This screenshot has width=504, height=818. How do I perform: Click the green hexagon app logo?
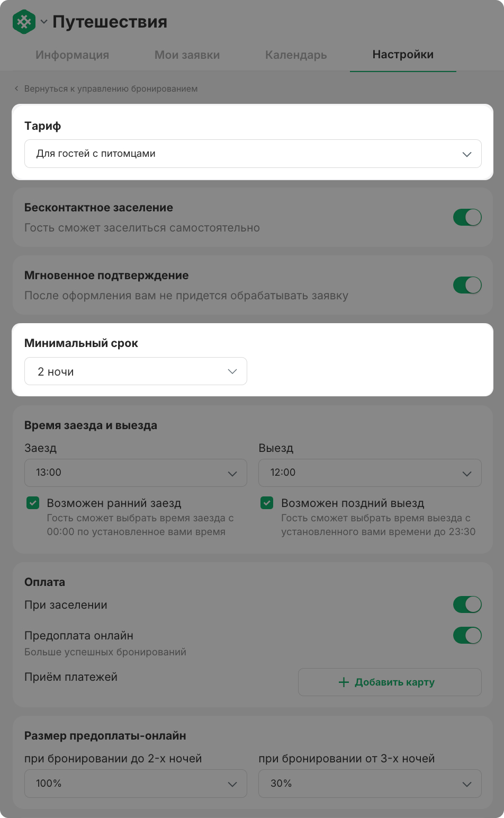pyautogui.click(x=24, y=22)
